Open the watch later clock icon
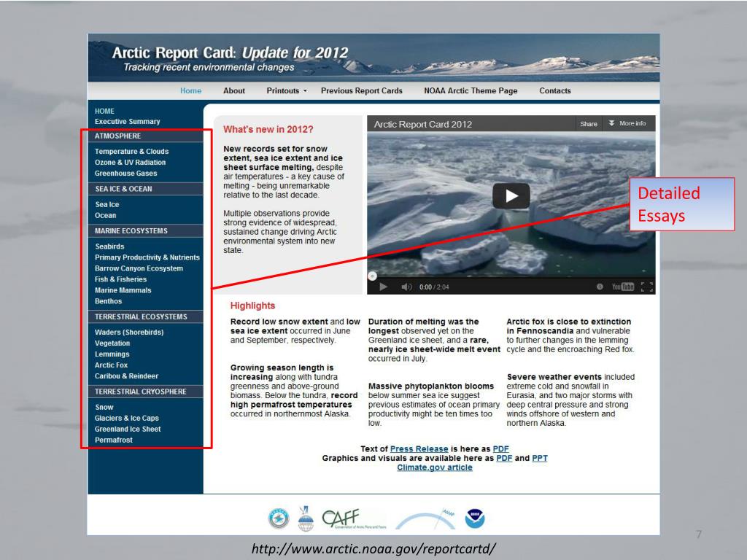 pos(600,287)
